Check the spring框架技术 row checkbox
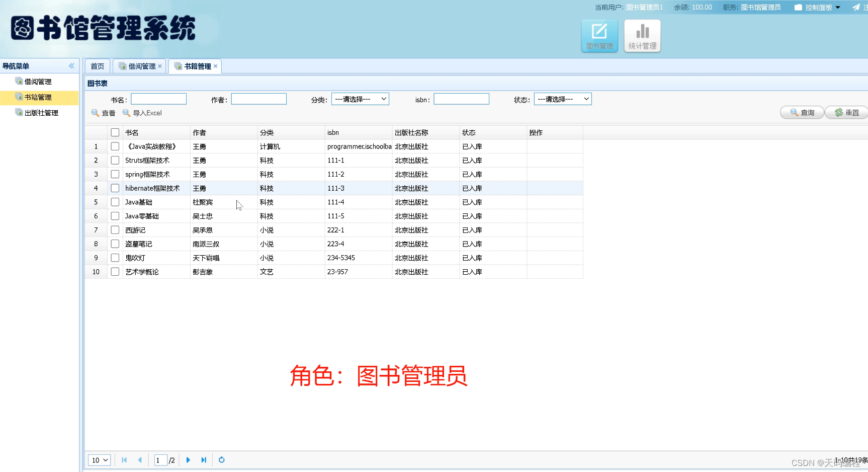This screenshot has height=472, width=868. point(115,174)
